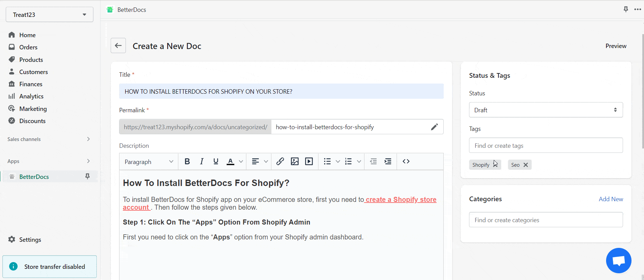The image size is (644, 280).
Task: Open the text color dropdown arrow
Action: tap(241, 162)
